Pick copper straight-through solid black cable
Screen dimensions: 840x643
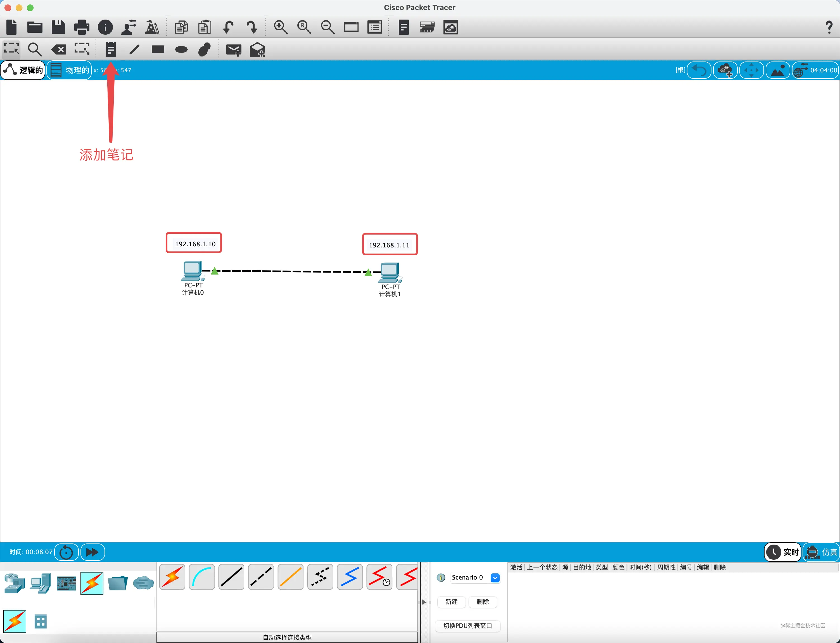[x=231, y=577]
